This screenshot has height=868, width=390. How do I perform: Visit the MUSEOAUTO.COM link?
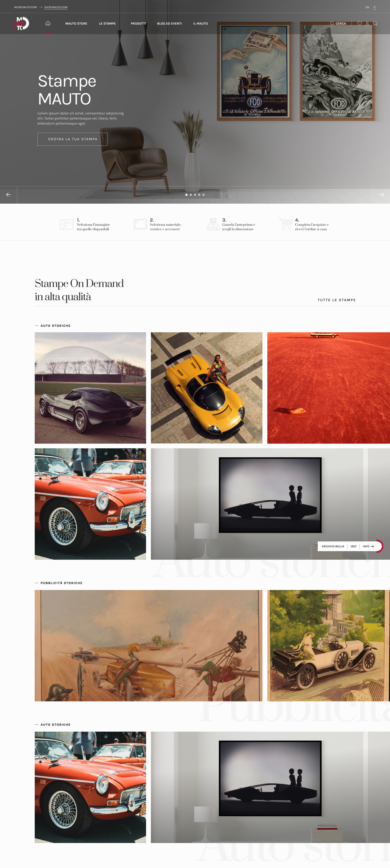26,7
